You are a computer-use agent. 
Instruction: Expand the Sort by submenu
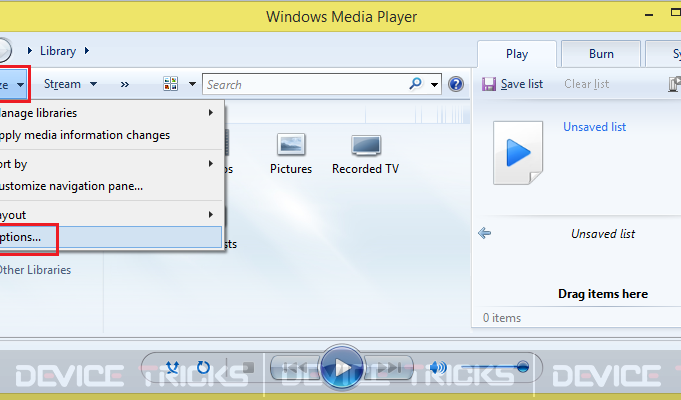coord(111,164)
